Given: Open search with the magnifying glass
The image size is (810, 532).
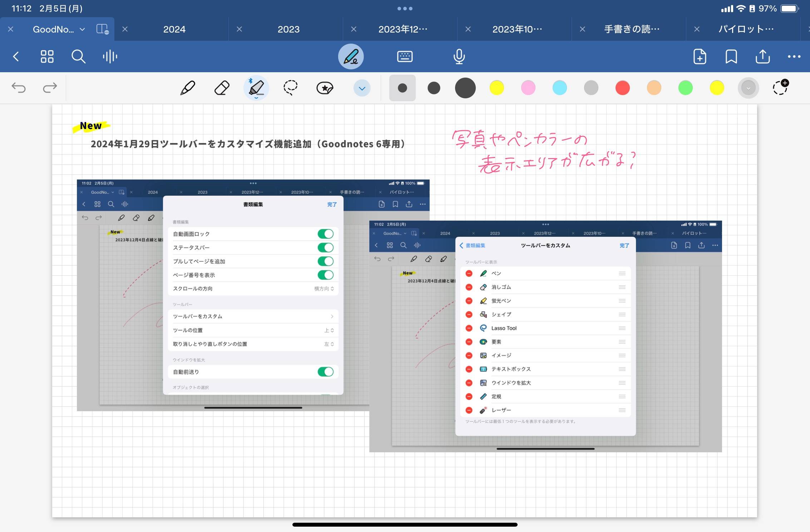Looking at the screenshot, I should 78,56.
